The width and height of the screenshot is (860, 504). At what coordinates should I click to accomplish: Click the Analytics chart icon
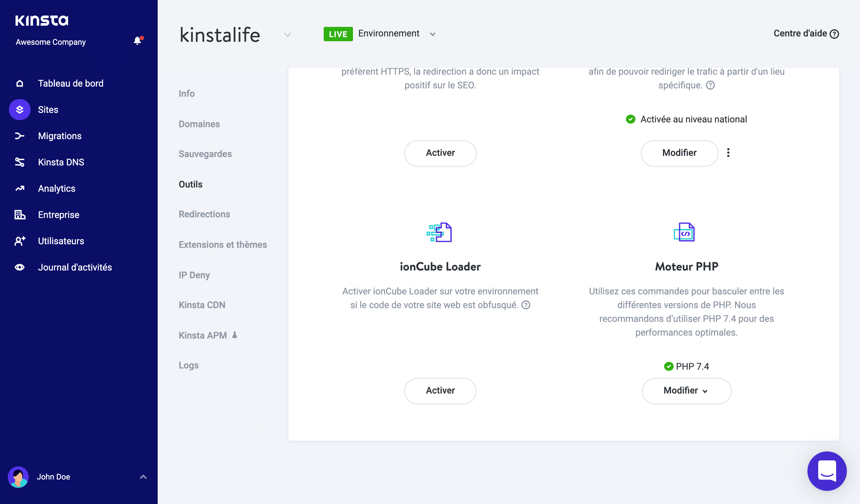(19, 188)
